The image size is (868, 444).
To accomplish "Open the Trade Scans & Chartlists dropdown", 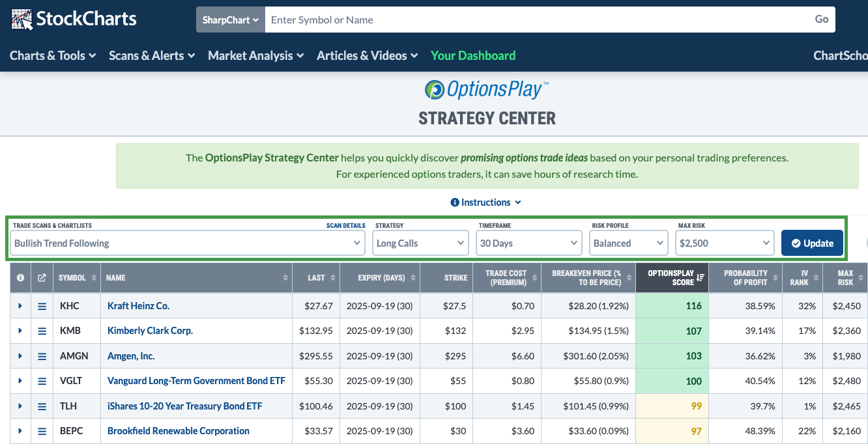I will (x=188, y=243).
